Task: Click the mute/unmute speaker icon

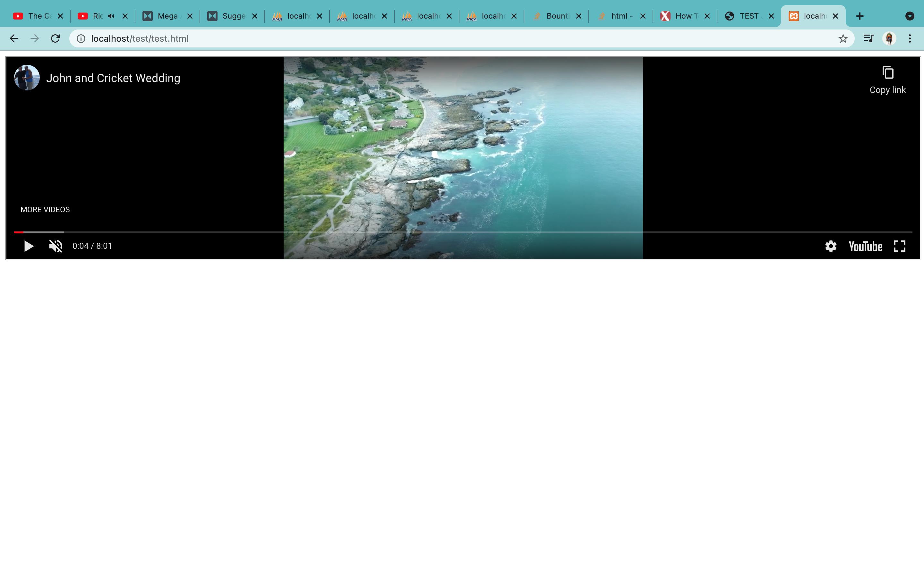Action: click(x=55, y=246)
